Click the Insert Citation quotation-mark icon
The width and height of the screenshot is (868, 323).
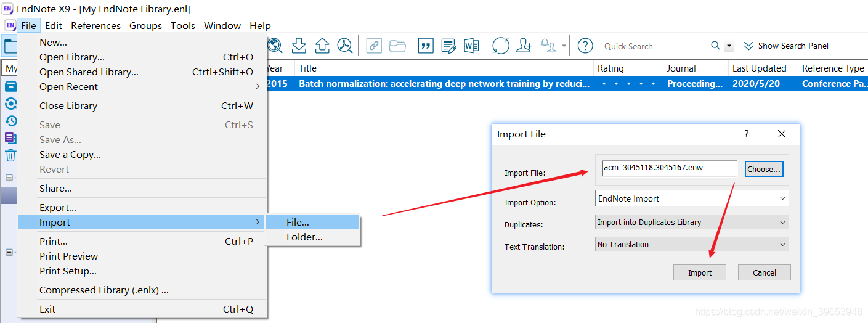(425, 46)
